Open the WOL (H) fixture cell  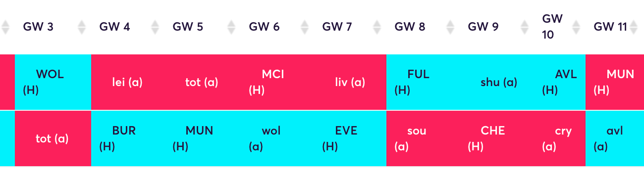pyautogui.click(x=53, y=82)
